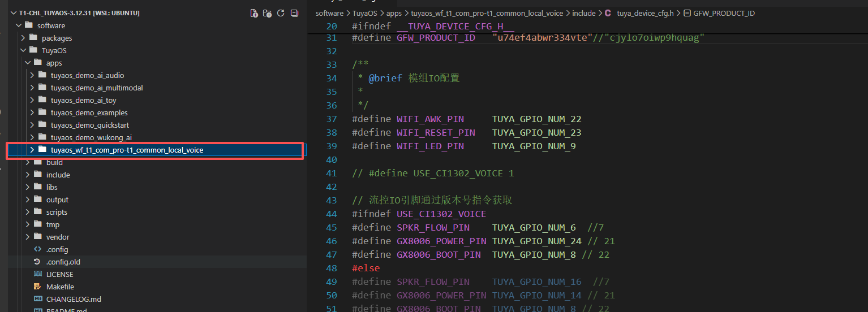Click the Makefile file icon
The image size is (868, 312).
pos(38,287)
